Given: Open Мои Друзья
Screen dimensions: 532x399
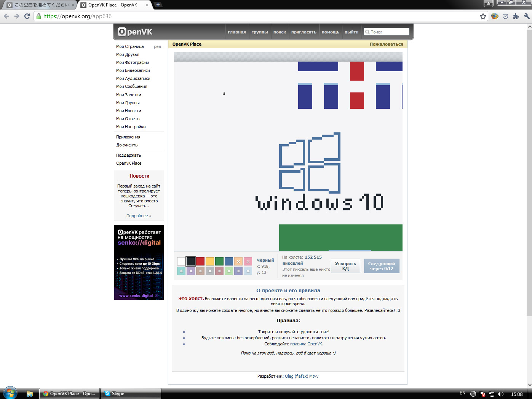Looking at the screenshot, I should pos(128,54).
